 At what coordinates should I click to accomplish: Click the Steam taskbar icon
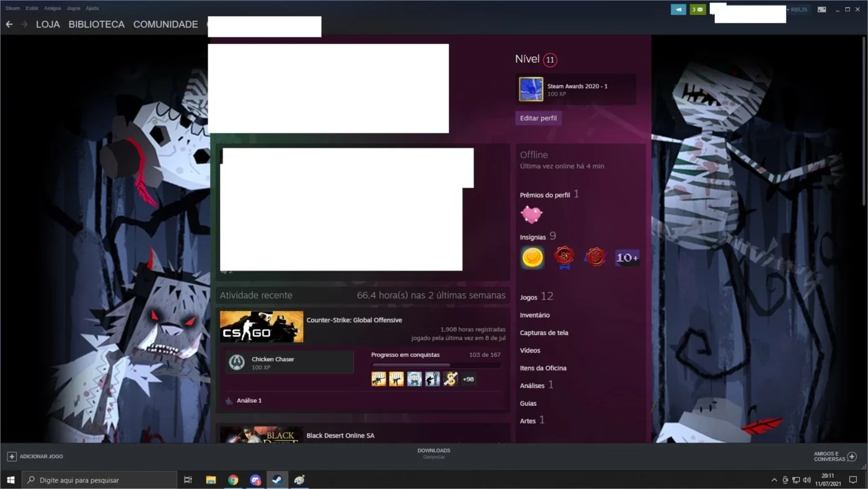pyautogui.click(x=278, y=480)
